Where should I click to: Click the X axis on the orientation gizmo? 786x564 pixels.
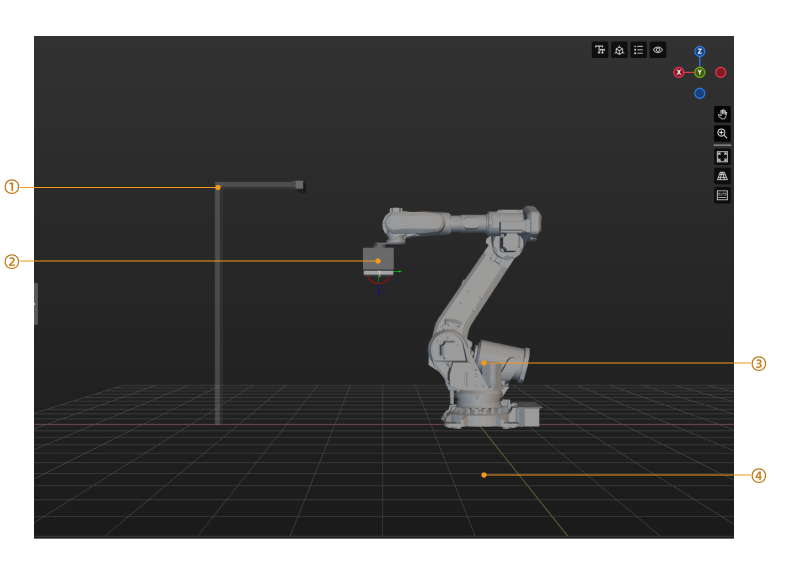click(679, 72)
